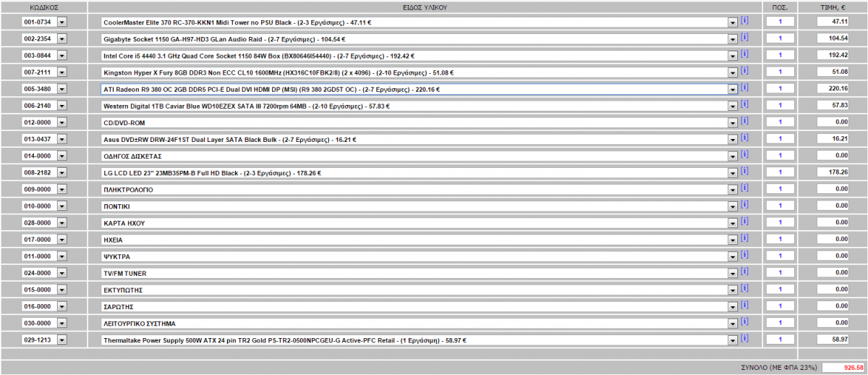Click quantity field in Intel Core i5 row
The width and height of the screenshot is (868, 375).
[x=780, y=55]
